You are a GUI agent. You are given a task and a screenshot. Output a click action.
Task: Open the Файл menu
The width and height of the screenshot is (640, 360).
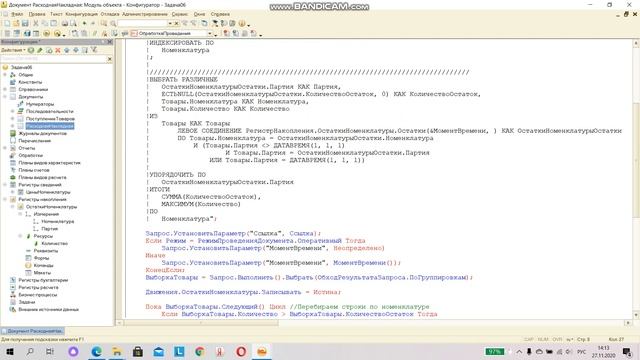(17, 14)
